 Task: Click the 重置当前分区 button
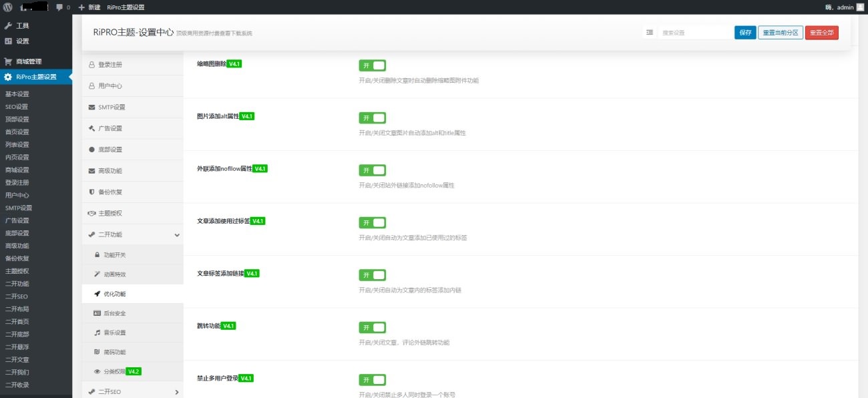click(781, 33)
